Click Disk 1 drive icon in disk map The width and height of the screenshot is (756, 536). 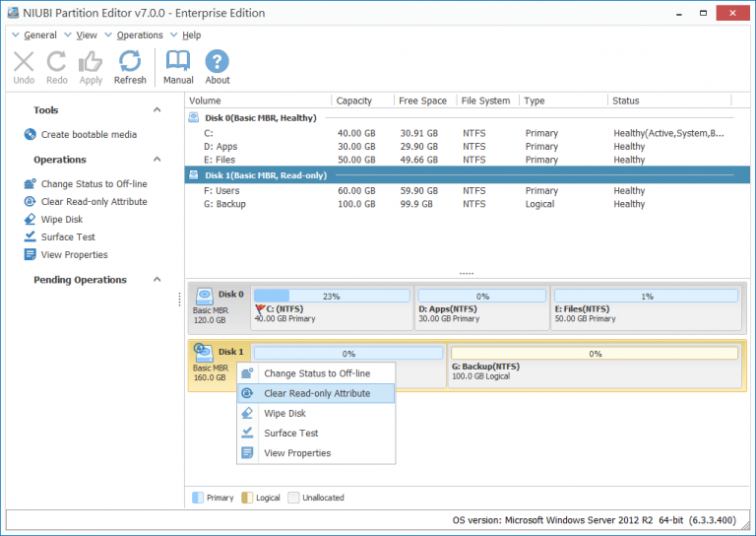pyautogui.click(x=204, y=352)
